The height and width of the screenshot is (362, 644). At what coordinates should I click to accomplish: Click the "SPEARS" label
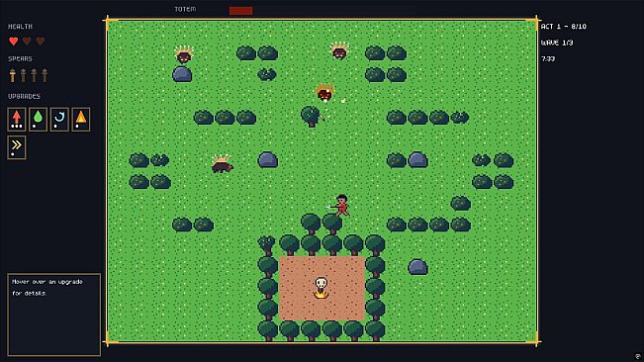[x=20, y=58]
